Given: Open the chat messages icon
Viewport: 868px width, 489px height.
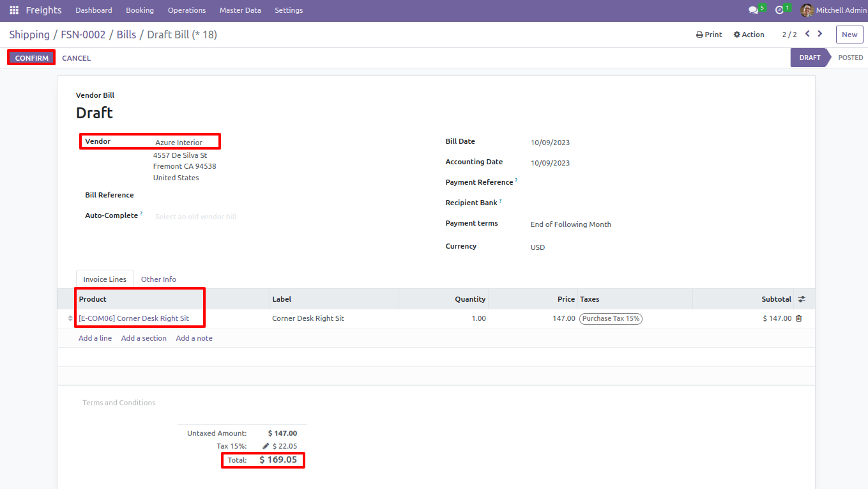Looking at the screenshot, I should pyautogui.click(x=754, y=10).
